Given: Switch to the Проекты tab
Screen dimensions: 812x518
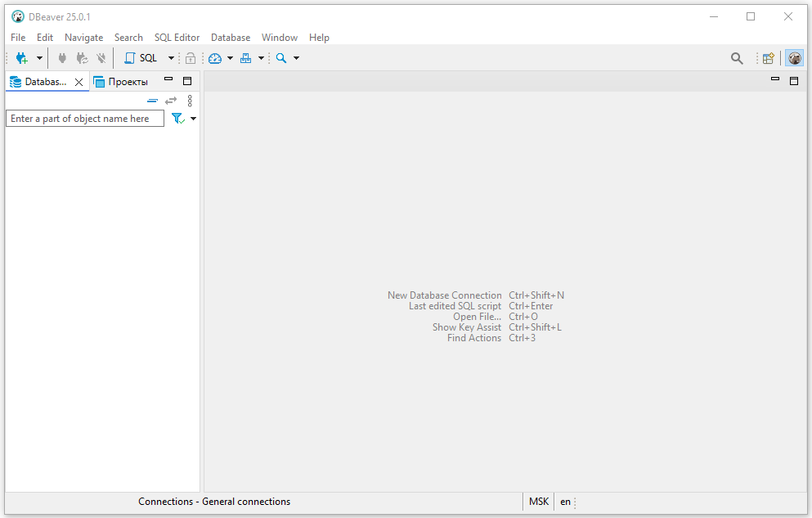Looking at the screenshot, I should click(x=121, y=82).
